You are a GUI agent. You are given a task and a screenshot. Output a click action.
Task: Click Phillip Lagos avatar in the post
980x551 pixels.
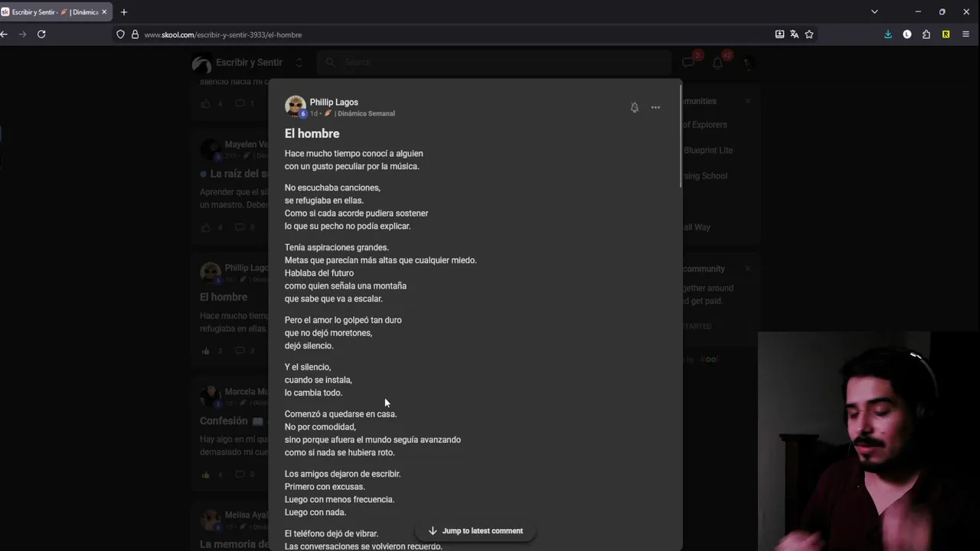click(x=295, y=106)
